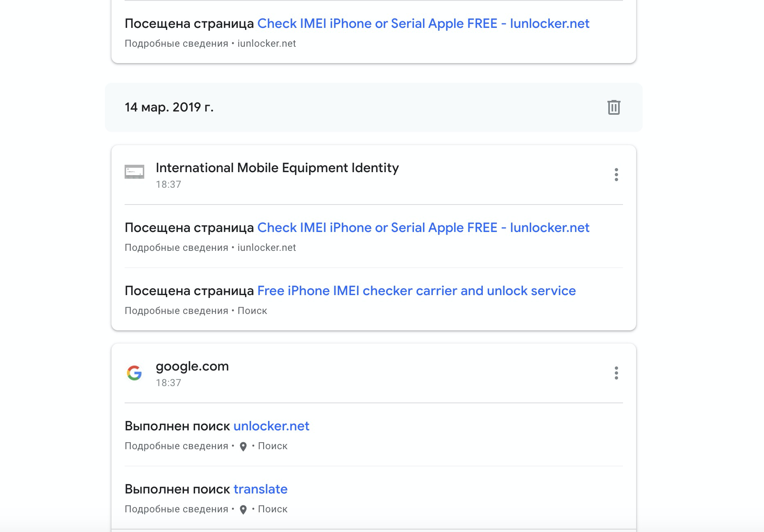Click International Mobile Equipment Identity title
Image resolution: width=764 pixels, height=532 pixels.
(x=277, y=168)
